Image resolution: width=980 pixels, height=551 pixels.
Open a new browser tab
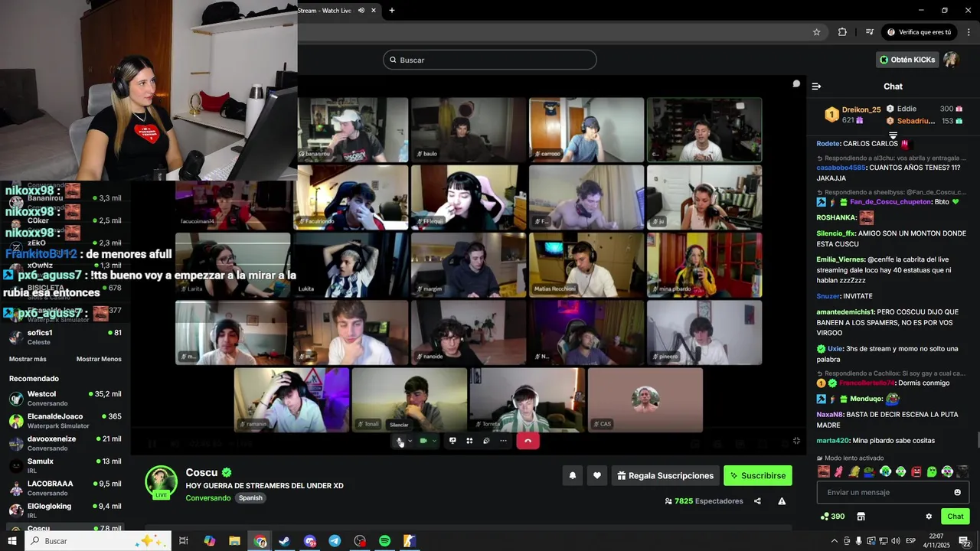tap(392, 10)
